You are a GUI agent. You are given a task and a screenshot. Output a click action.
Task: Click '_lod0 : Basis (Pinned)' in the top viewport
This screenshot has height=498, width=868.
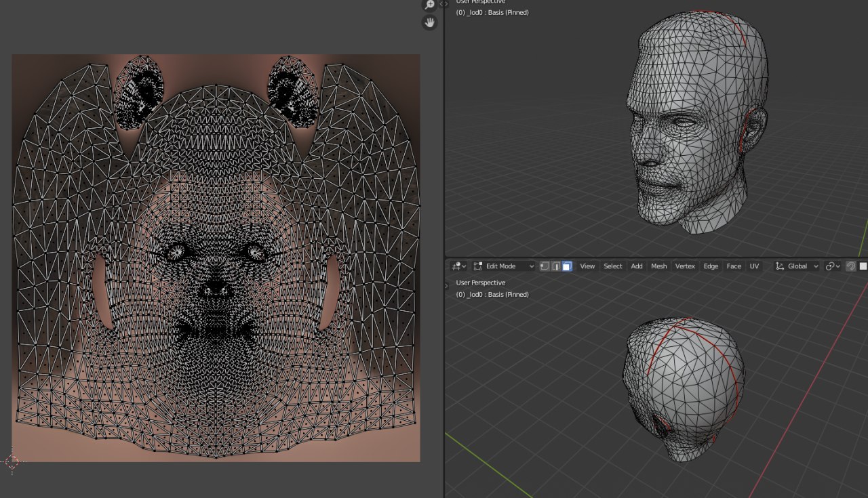point(497,12)
